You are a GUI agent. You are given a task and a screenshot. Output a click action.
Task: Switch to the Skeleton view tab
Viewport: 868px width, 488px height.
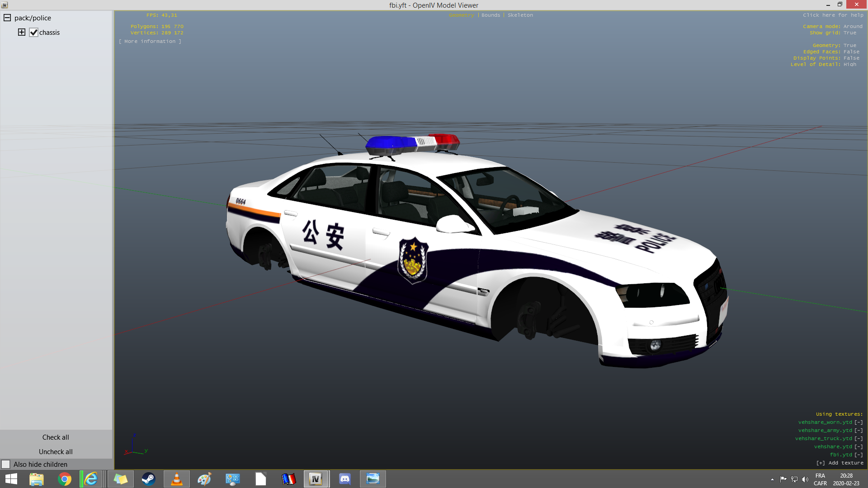520,15
